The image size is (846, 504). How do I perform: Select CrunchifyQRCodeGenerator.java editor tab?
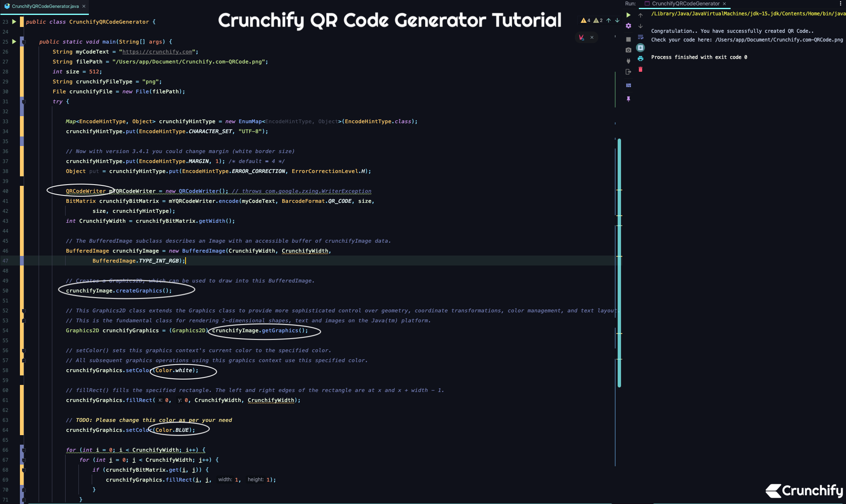click(x=45, y=6)
